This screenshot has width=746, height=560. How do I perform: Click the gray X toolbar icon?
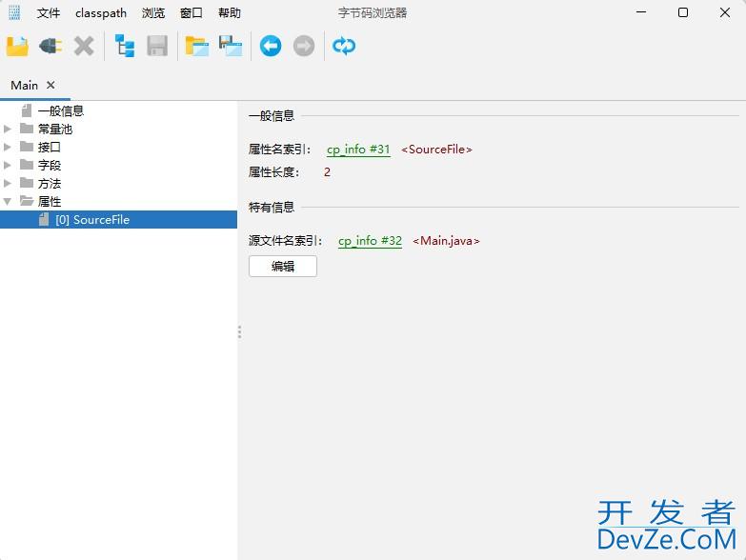pyautogui.click(x=84, y=46)
